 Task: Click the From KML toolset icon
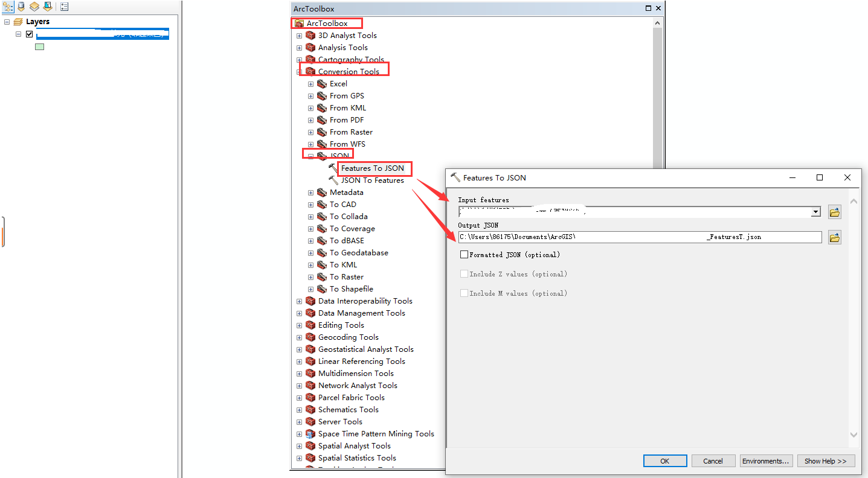[322, 108]
